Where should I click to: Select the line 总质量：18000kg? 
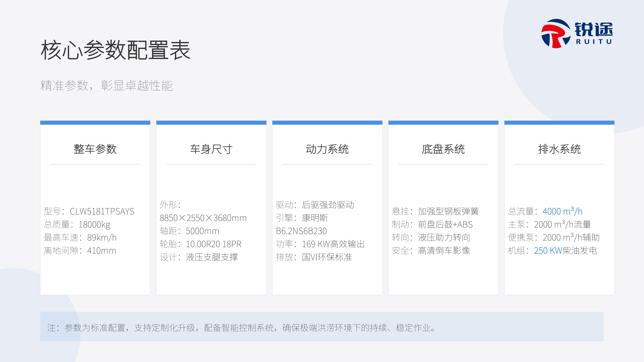click(x=77, y=225)
